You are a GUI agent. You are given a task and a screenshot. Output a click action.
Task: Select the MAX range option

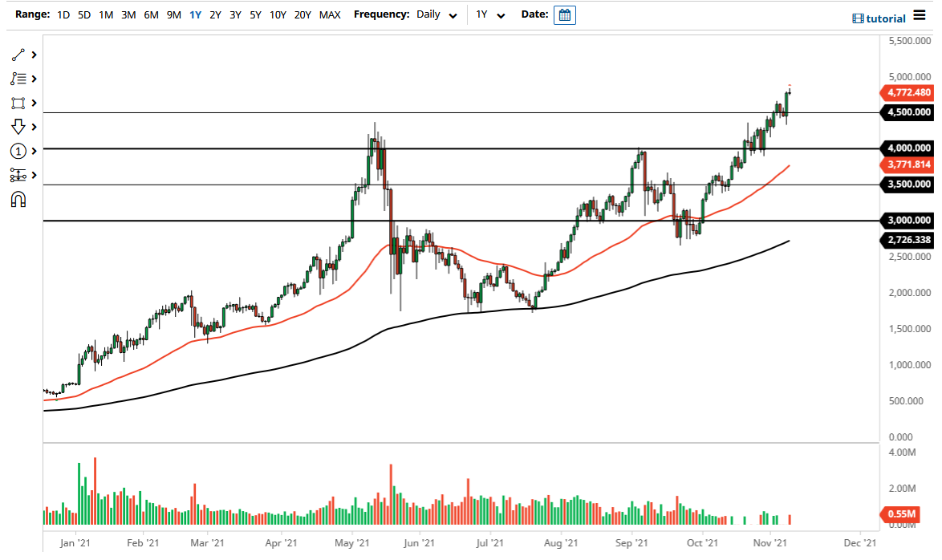[x=329, y=14]
